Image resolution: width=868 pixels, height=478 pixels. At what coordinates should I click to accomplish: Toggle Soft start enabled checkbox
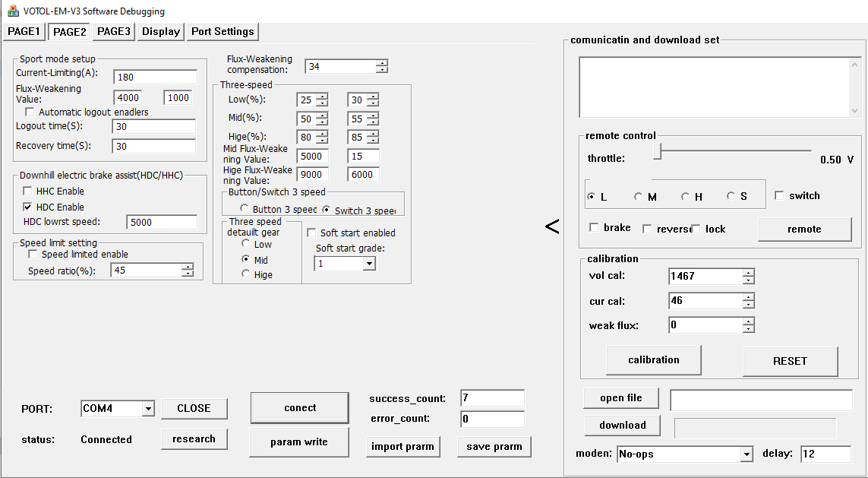[311, 233]
